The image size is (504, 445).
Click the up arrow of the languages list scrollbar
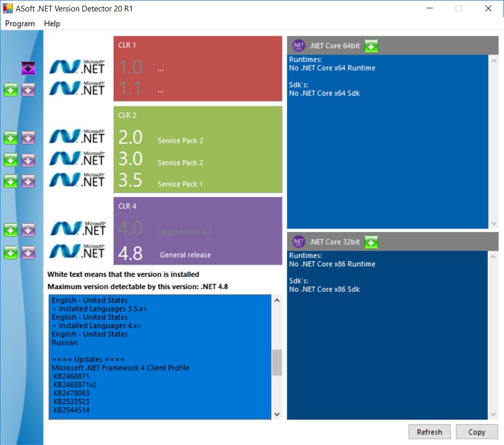[x=277, y=301]
